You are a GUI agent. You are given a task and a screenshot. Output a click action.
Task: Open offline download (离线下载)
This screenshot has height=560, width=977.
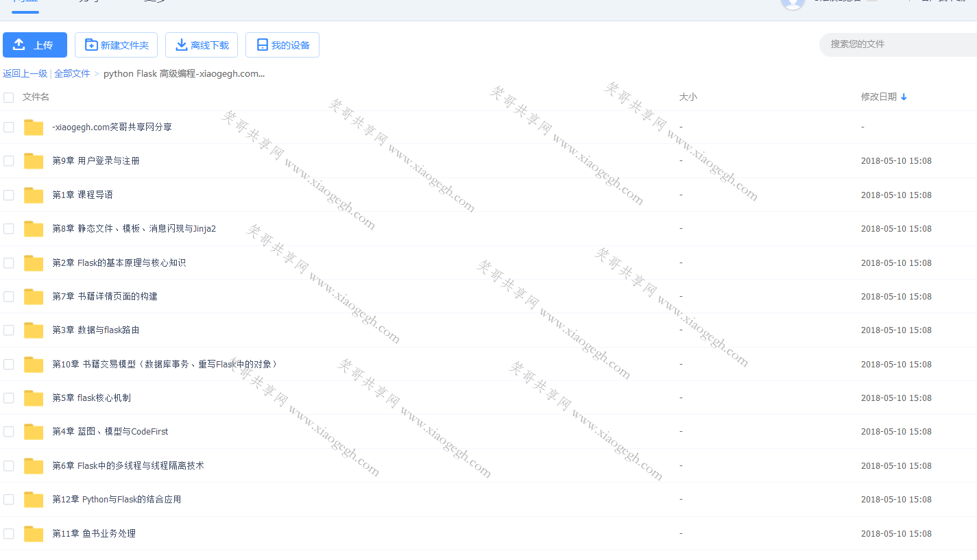(x=202, y=45)
